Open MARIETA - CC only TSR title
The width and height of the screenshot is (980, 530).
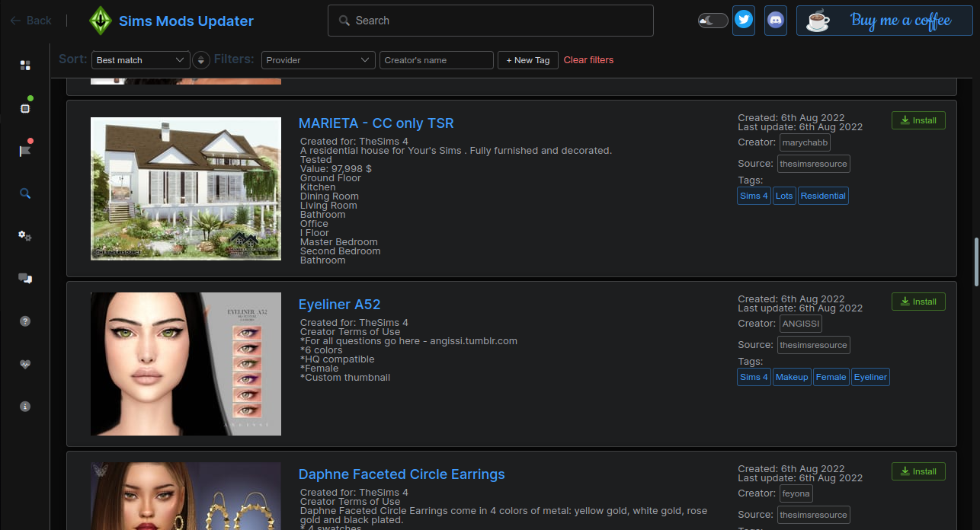376,123
